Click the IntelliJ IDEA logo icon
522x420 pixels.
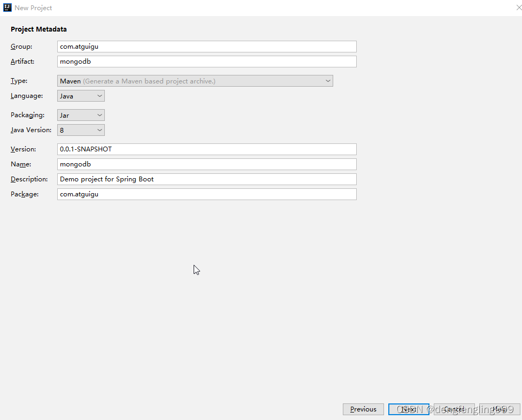(x=7, y=7)
